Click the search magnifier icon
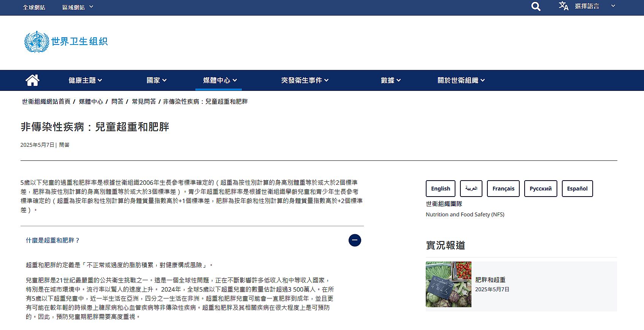This screenshot has height=330, width=644. (536, 6)
